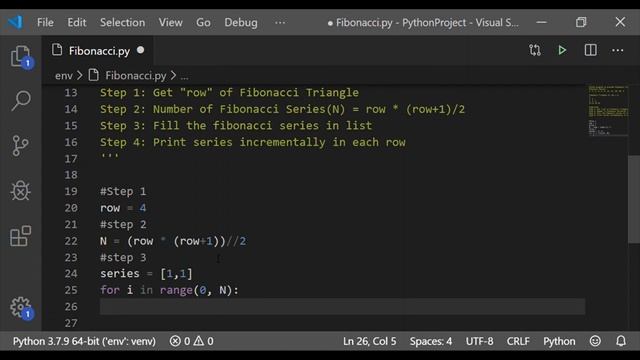Change file encoding UTF-8
Image resolution: width=640 pixels, height=360 pixels.
coord(479,341)
